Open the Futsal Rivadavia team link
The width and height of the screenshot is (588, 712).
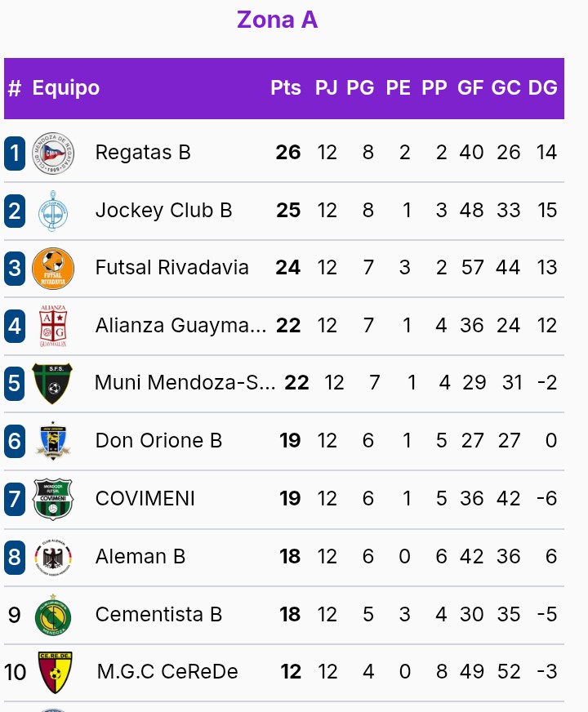tap(171, 268)
